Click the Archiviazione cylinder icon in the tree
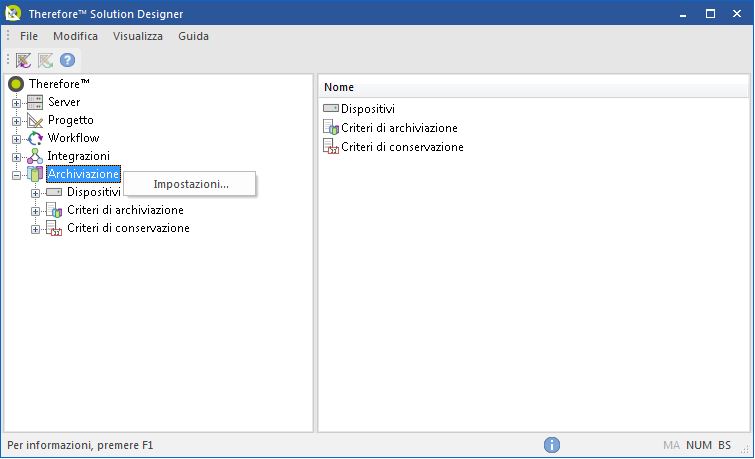Image resolution: width=755 pixels, height=459 pixels. point(35,174)
